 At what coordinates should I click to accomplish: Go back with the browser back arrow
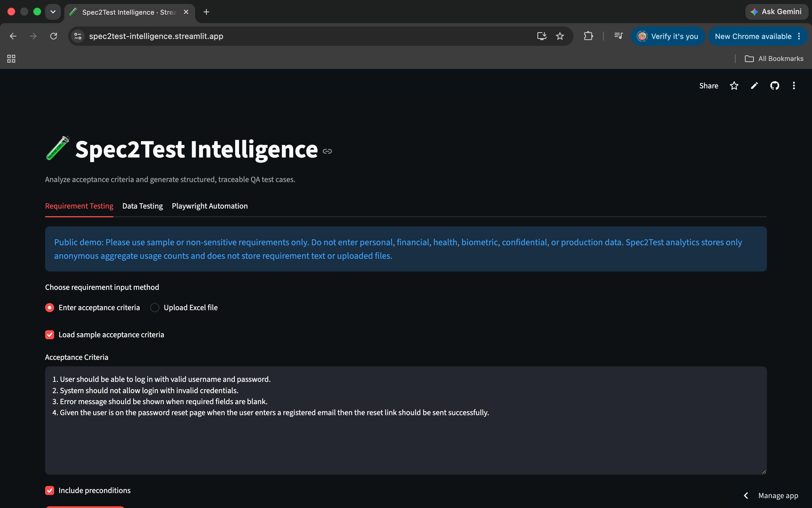click(x=13, y=36)
